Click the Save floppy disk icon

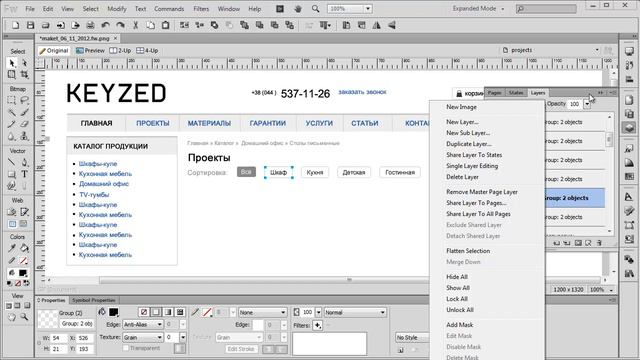click(30, 25)
